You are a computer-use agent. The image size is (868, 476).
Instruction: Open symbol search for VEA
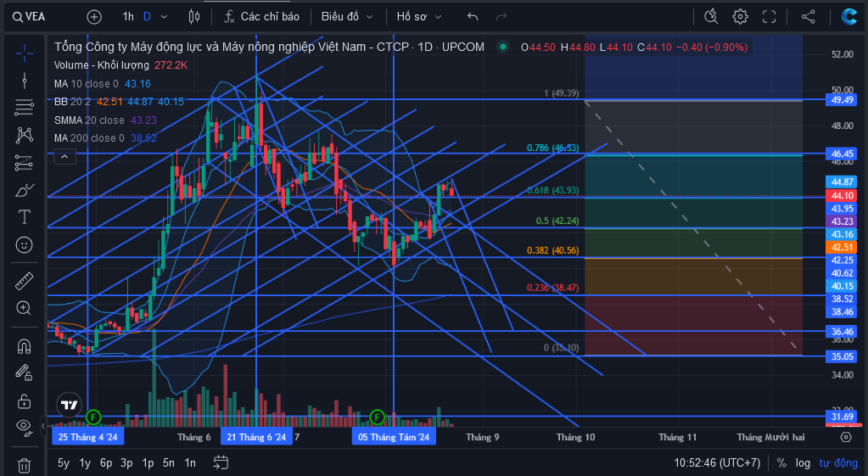29,17
